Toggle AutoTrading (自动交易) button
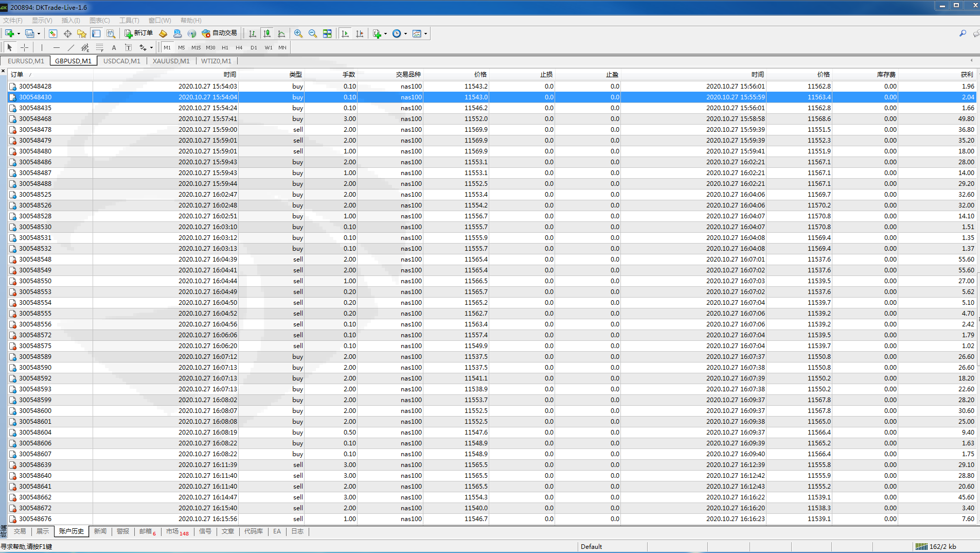Screen dimensions: 980x553 pyautogui.click(x=220, y=33)
